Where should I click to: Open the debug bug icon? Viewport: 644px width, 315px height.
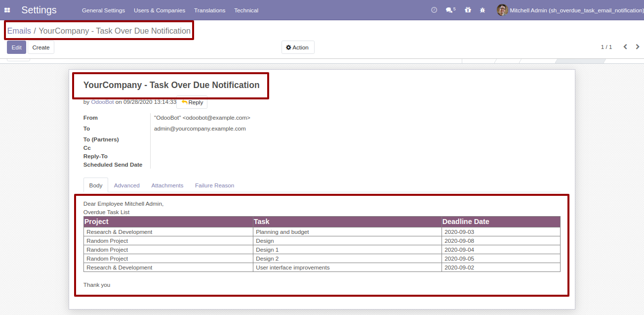[483, 10]
